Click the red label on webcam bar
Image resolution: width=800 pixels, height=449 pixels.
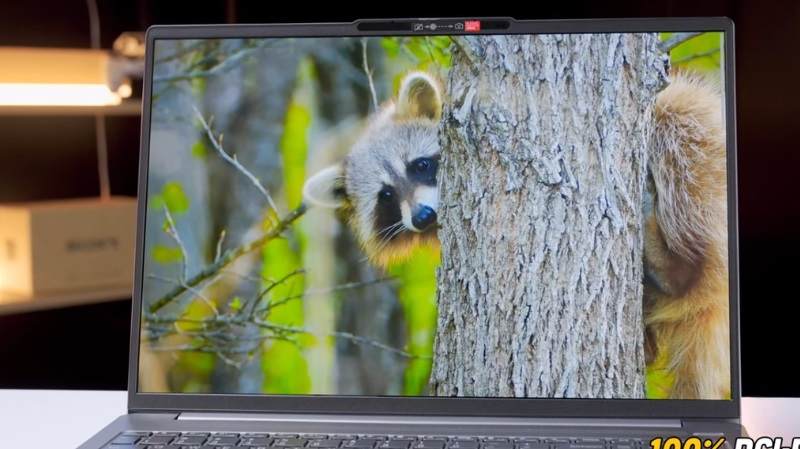472,26
